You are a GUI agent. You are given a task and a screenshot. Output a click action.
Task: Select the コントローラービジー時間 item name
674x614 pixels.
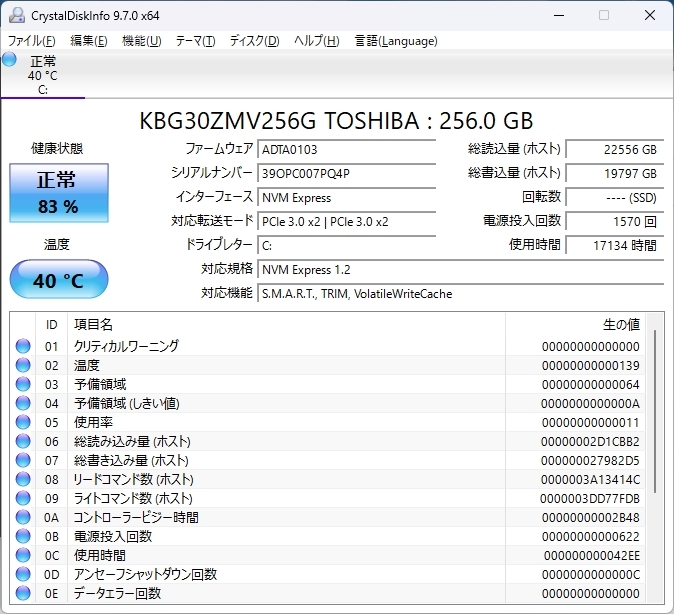(x=136, y=517)
